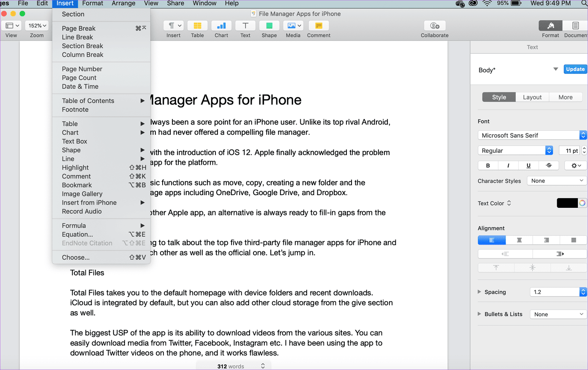The width and height of the screenshot is (588, 370).
Task: Toggle Strikethrough formatting
Action: [549, 166]
